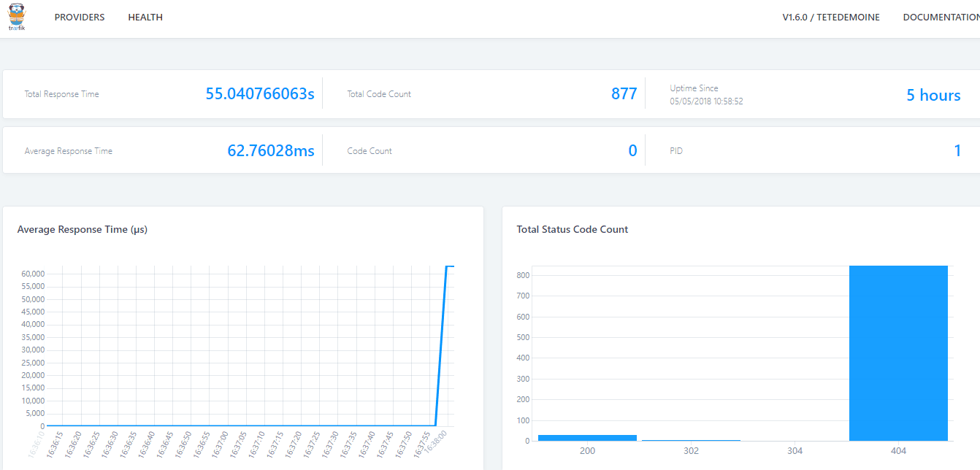Click the 5 hours uptime value
This screenshot has height=470, width=980.
933,95
